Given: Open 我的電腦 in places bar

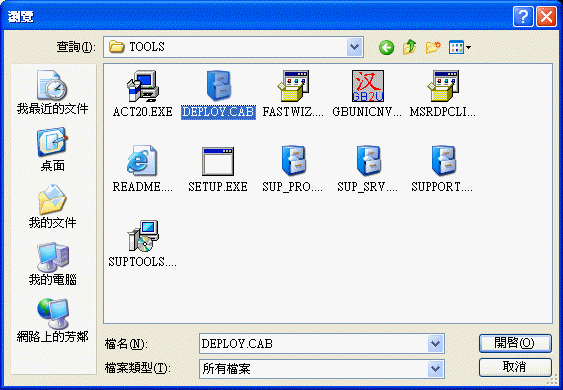Looking at the screenshot, I should (52, 264).
